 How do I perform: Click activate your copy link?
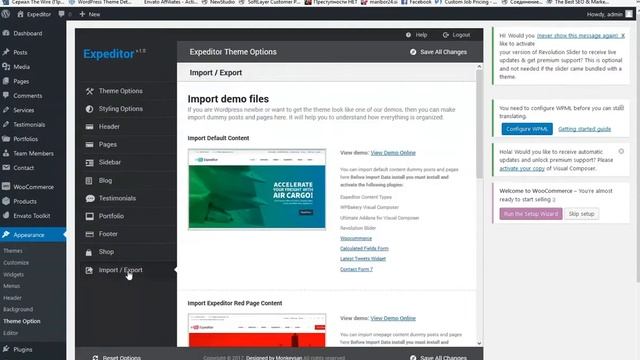pos(522,168)
